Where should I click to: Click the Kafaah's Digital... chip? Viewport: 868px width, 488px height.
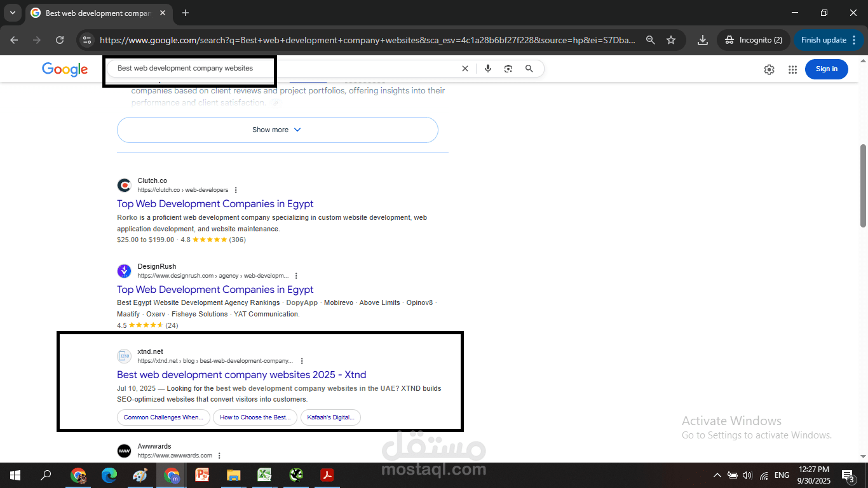pos(330,417)
